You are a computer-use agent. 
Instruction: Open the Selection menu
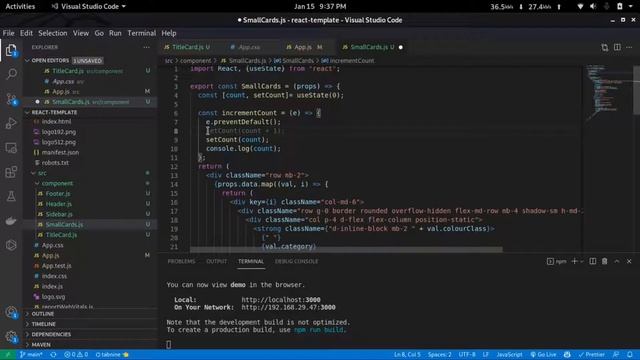(x=53, y=33)
